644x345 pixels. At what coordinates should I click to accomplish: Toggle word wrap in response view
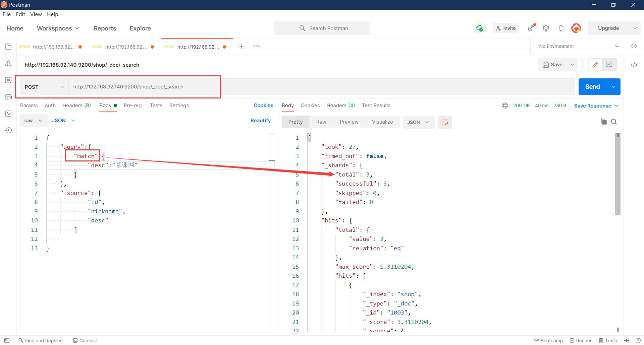(445, 122)
